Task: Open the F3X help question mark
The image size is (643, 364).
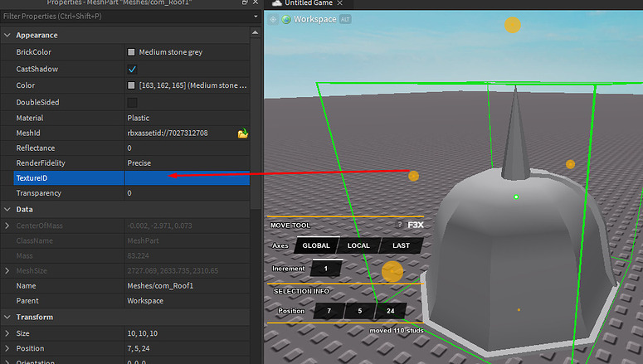Action: pyautogui.click(x=399, y=224)
